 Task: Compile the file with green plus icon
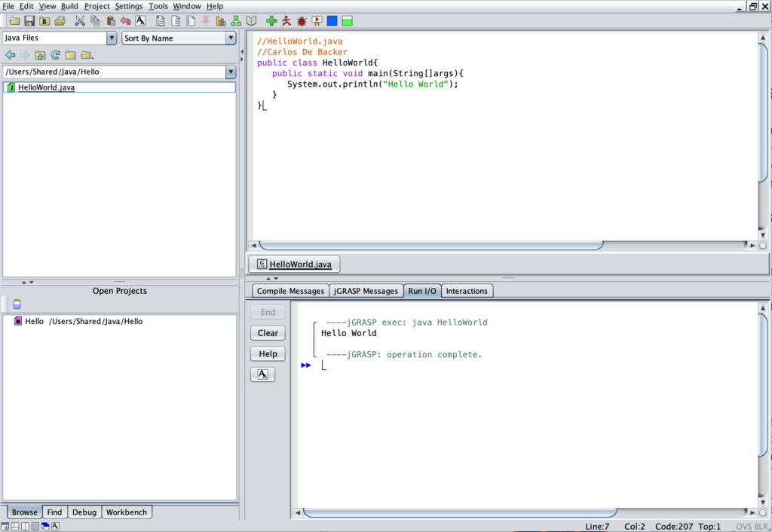271,21
